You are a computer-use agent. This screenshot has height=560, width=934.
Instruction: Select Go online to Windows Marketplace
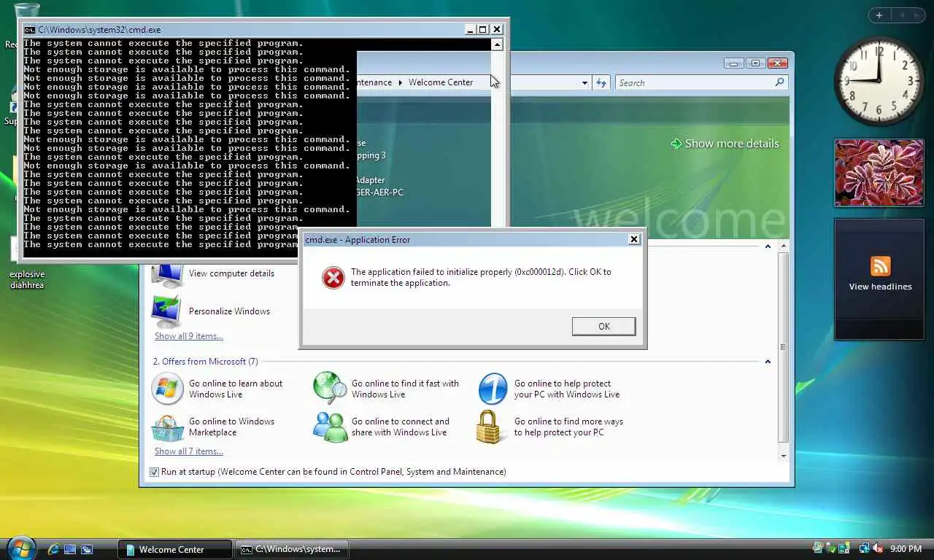point(231,427)
